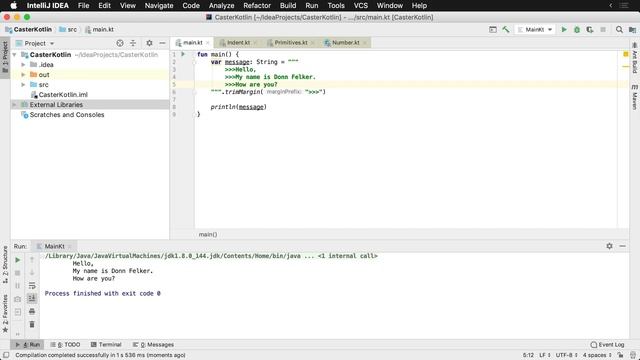Open the Terminal tool window
Screen dimensions: 640x360
[x=106, y=344]
